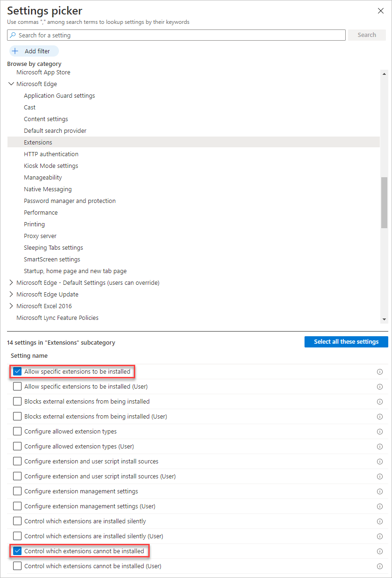Screen dimensions: 392x578
Task: Check Control which extensions are installed silently
Action: (17, 521)
